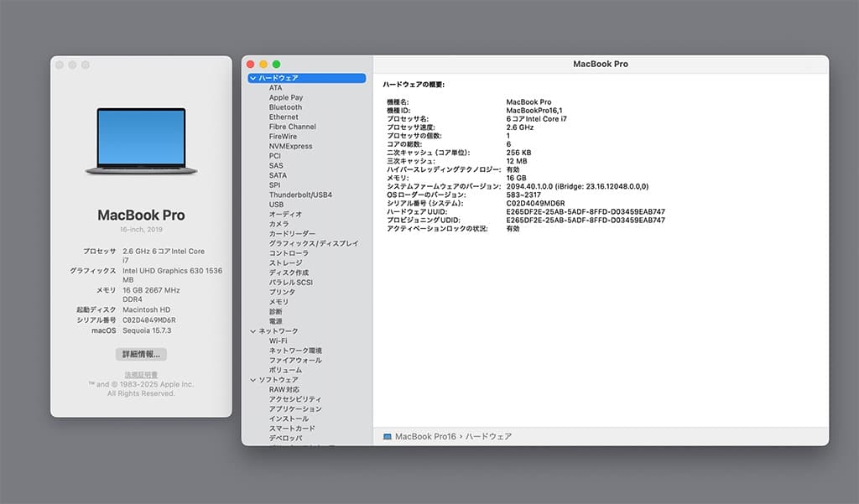This screenshot has width=859, height=504.
Task: Open the Ethernet hardware section
Action: pos(284,117)
